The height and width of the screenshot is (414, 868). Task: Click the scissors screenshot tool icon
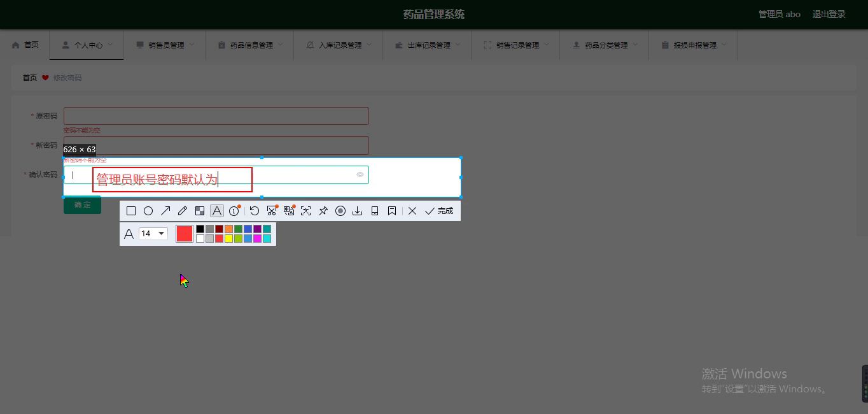[x=272, y=211]
